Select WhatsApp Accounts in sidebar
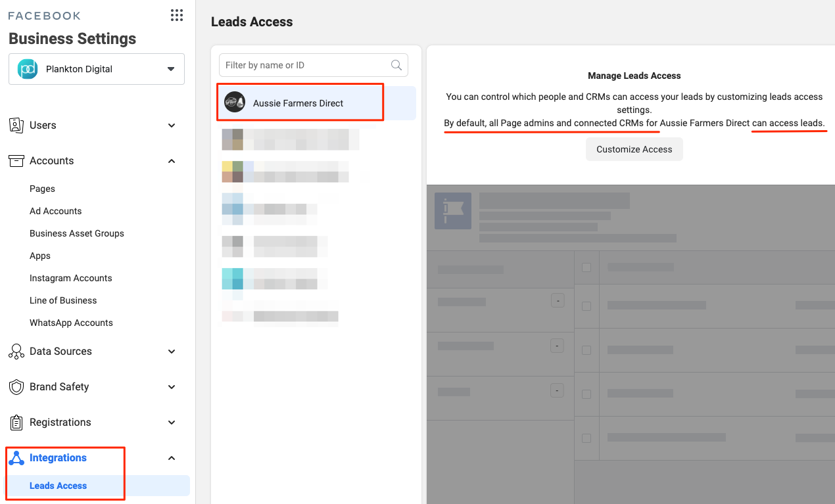The height and width of the screenshot is (504, 835). point(71,323)
